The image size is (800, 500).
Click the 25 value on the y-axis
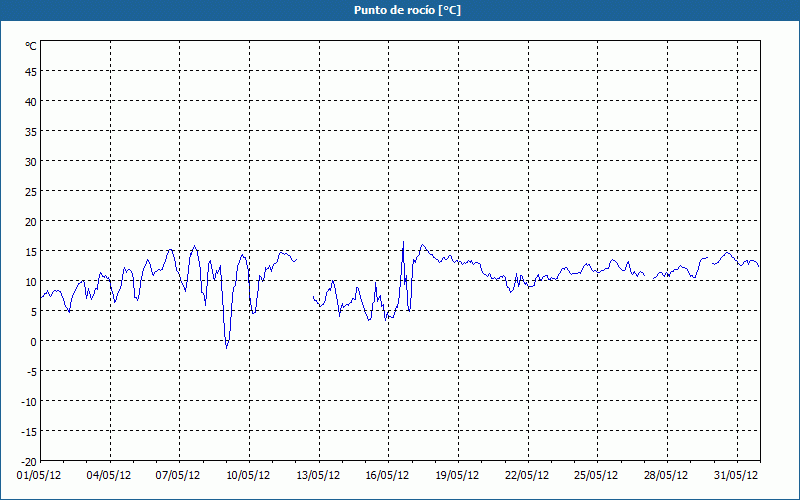tap(31, 192)
